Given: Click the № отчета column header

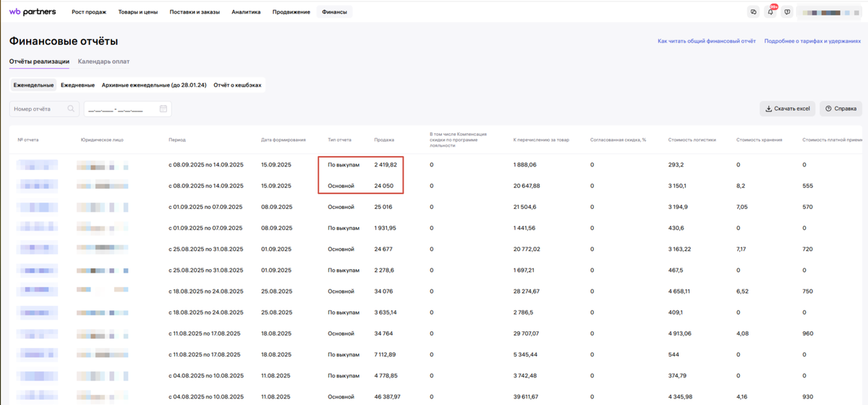Looking at the screenshot, I should [28, 139].
